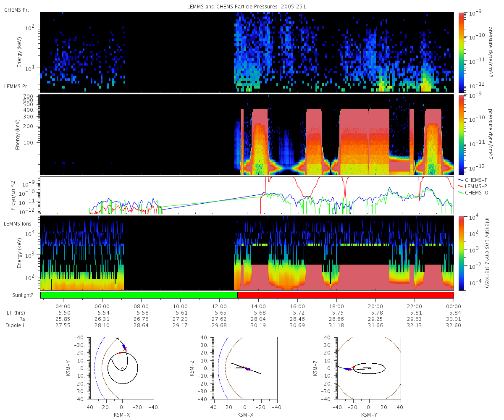Click the Dipole L row label
The width and height of the screenshot is (504, 420).
coord(15,325)
